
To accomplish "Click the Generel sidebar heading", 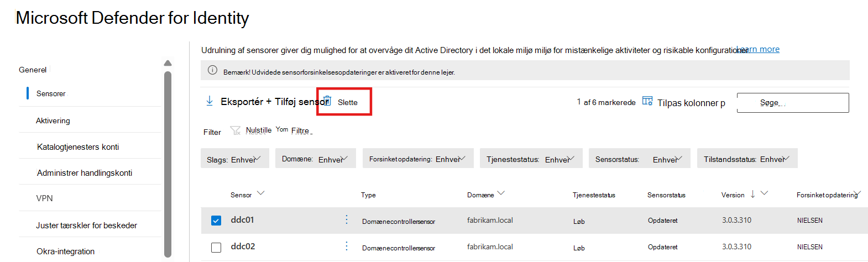I will (33, 70).
